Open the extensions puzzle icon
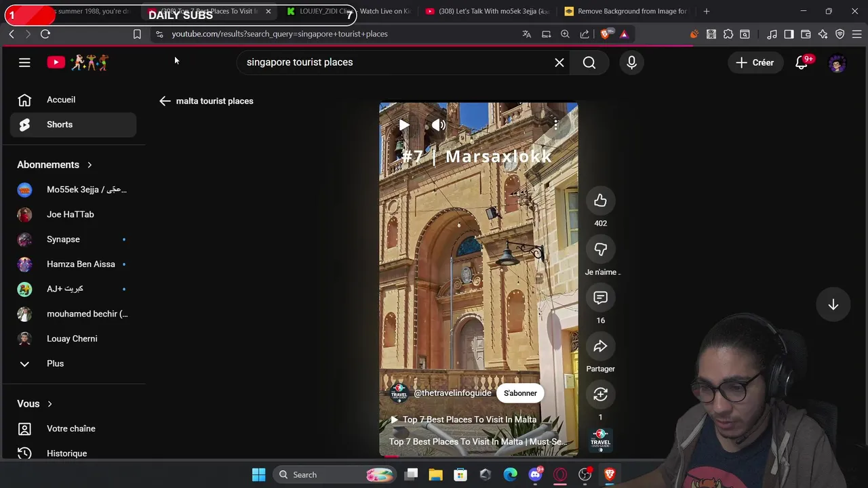The width and height of the screenshot is (868, 488). tap(728, 34)
